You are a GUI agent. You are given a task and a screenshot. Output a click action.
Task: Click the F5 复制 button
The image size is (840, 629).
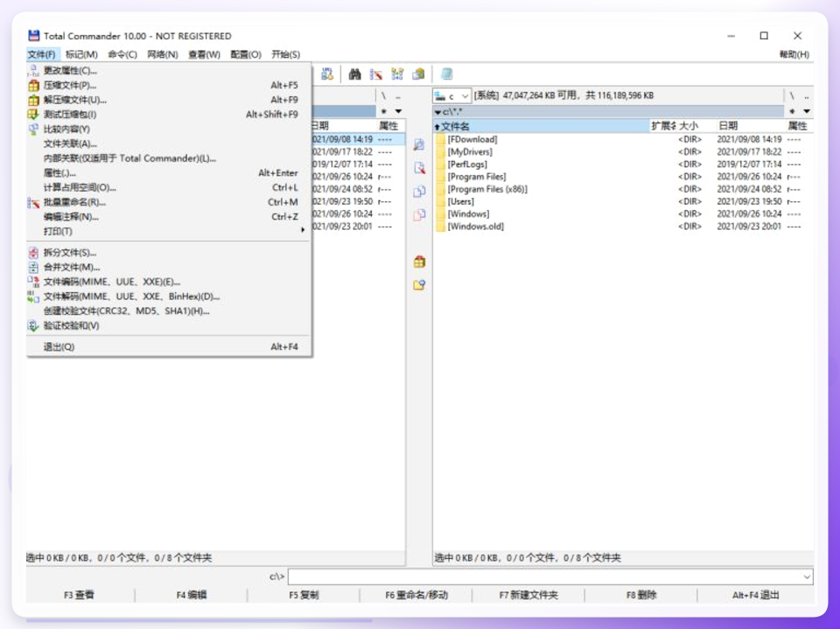pyautogui.click(x=304, y=595)
